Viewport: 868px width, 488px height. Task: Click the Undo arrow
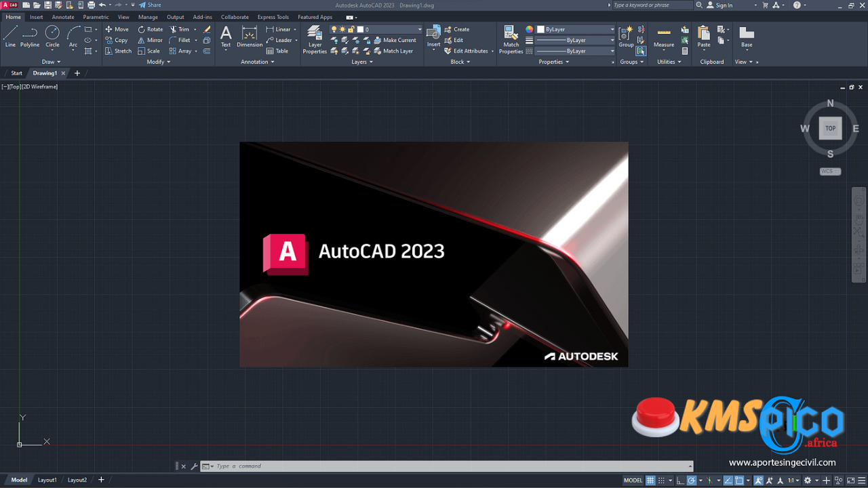coord(102,5)
